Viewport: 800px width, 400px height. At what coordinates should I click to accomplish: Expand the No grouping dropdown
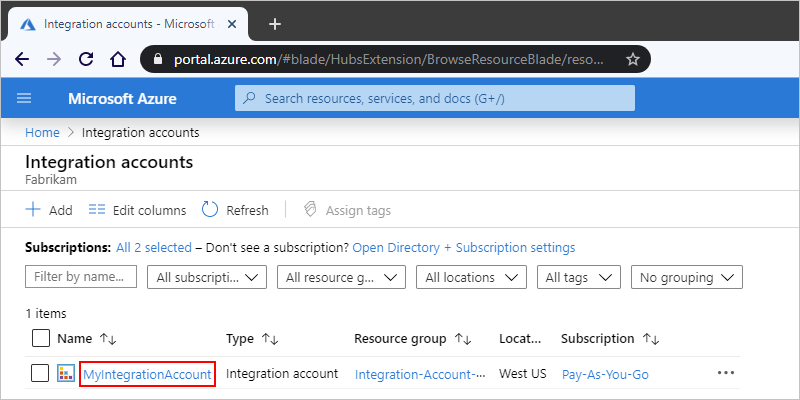pyautogui.click(x=689, y=277)
